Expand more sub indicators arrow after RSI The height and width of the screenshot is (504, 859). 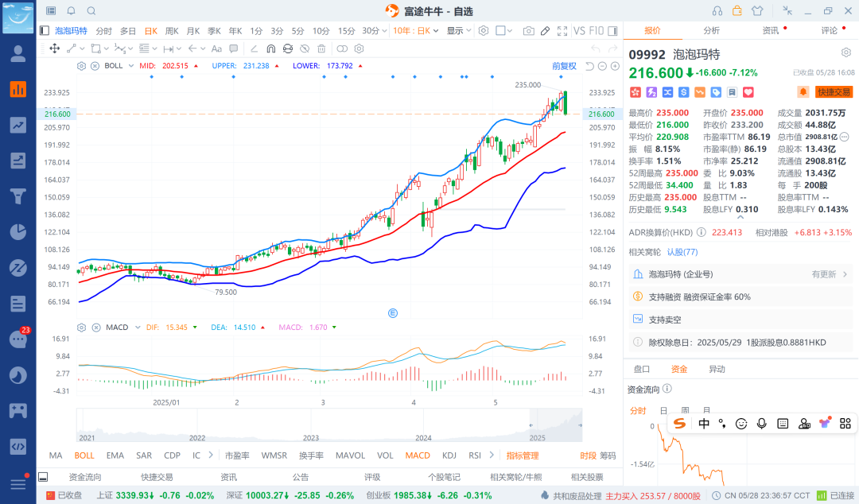492,456
